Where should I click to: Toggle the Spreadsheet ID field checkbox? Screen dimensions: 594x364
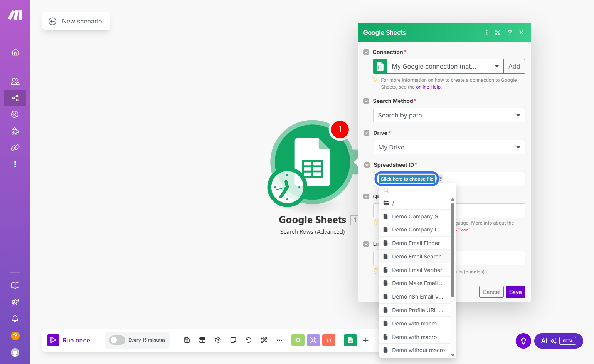[367, 165]
